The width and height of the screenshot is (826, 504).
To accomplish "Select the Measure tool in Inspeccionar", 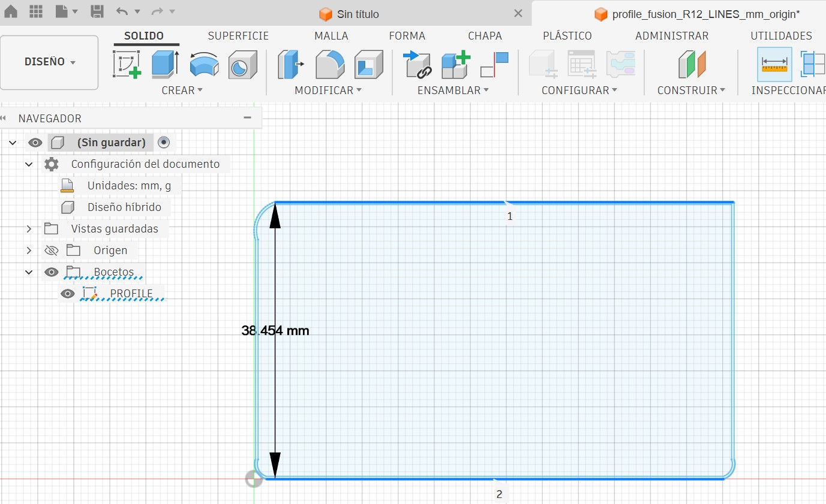I will point(774,65).
